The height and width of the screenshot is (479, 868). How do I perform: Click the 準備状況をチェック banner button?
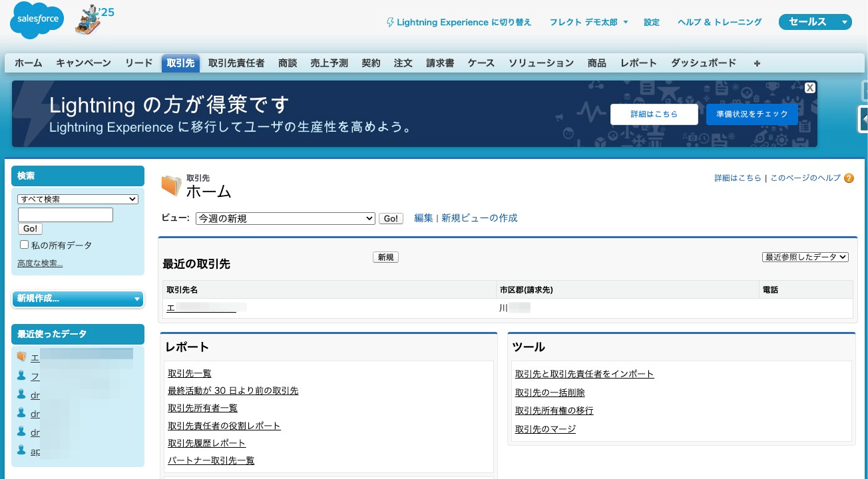[x=752, y=114]
